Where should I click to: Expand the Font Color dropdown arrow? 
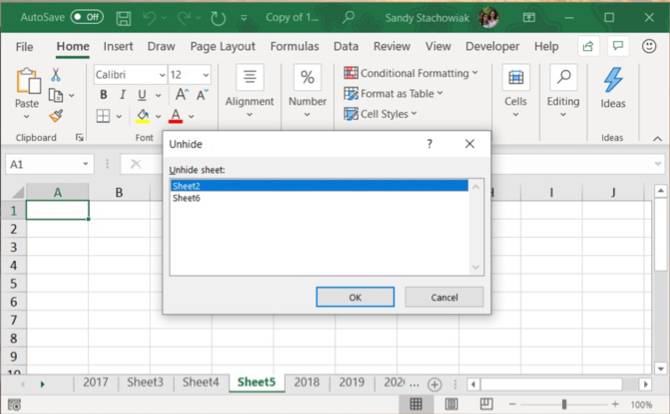click(x=191, y=116)
